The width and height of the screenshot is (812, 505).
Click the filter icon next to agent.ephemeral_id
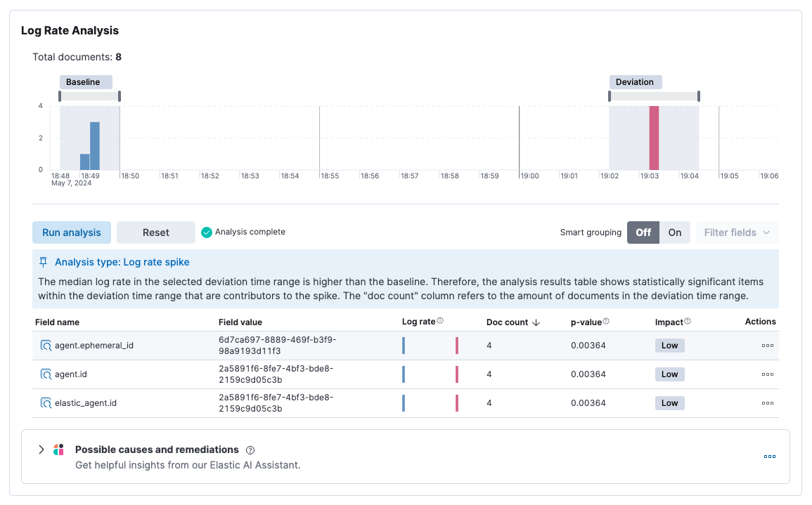[44, 345]
